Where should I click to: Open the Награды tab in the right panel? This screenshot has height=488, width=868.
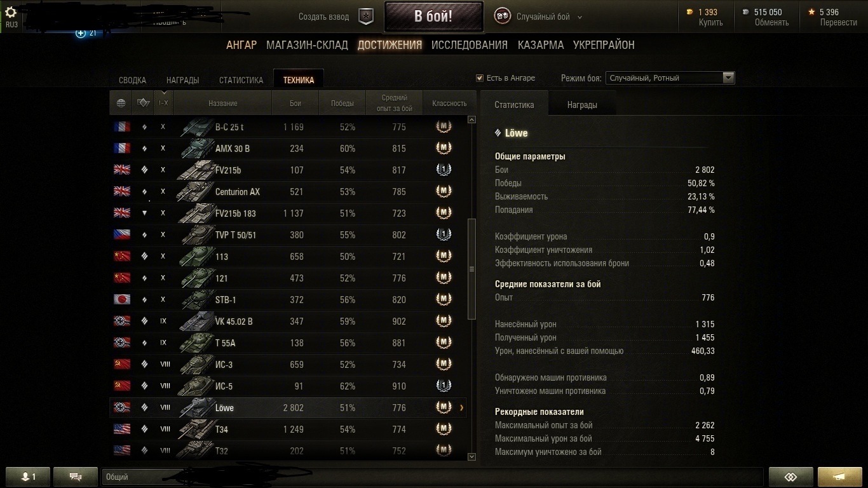pos(582,105)
